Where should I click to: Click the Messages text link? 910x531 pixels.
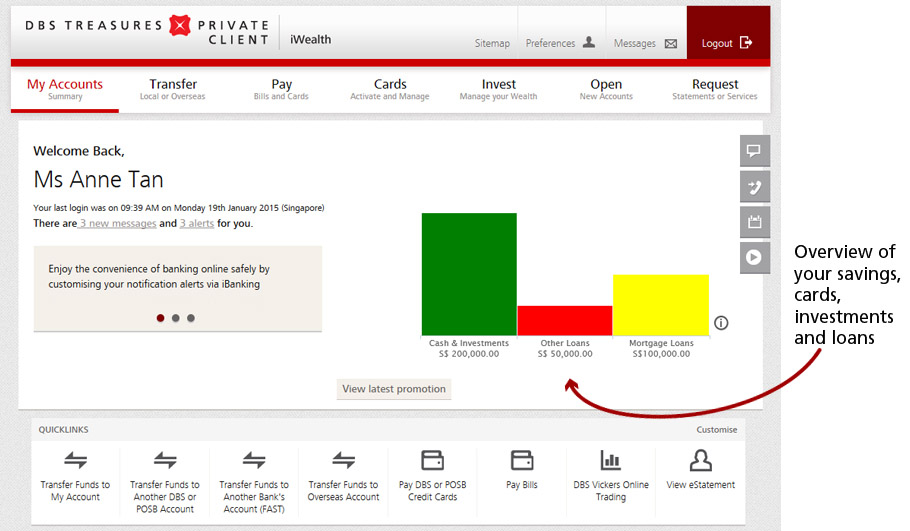click(634, 43)
